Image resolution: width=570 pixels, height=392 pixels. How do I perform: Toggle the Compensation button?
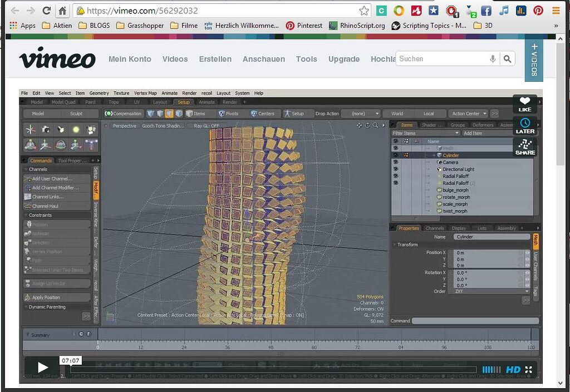tap(123, 114)
